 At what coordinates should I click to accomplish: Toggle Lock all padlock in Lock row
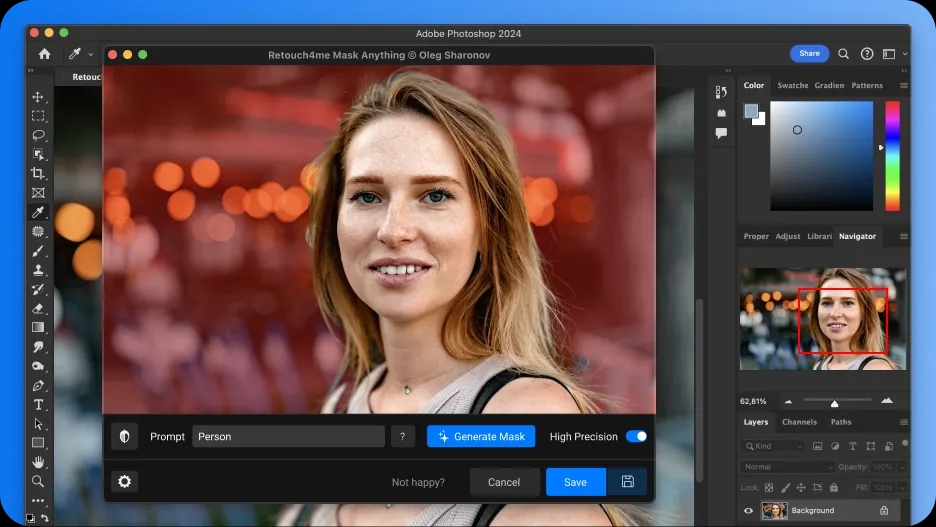834,488
